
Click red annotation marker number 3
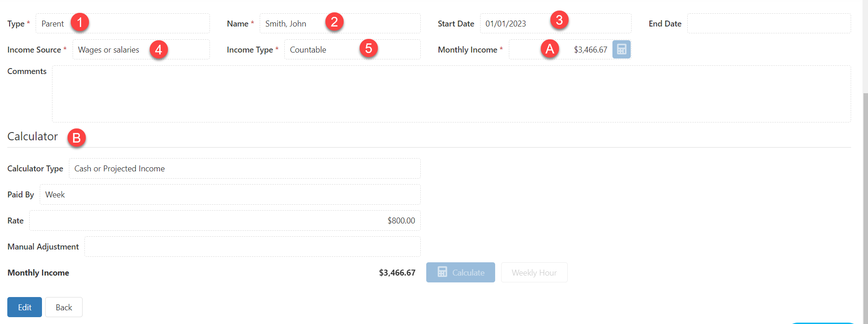click(x=559, y=20)
